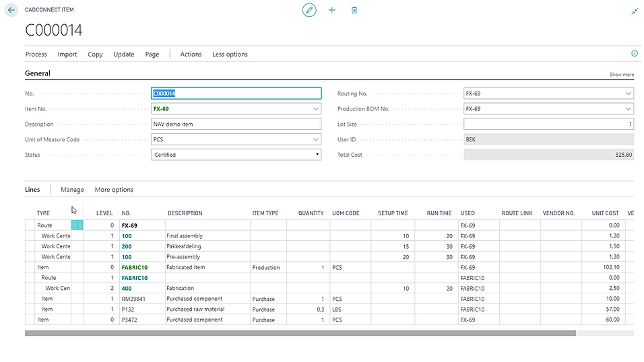Open the Status Certified dropdown
The width and height of the screenshot is (644, 362).
click(317, 155)
